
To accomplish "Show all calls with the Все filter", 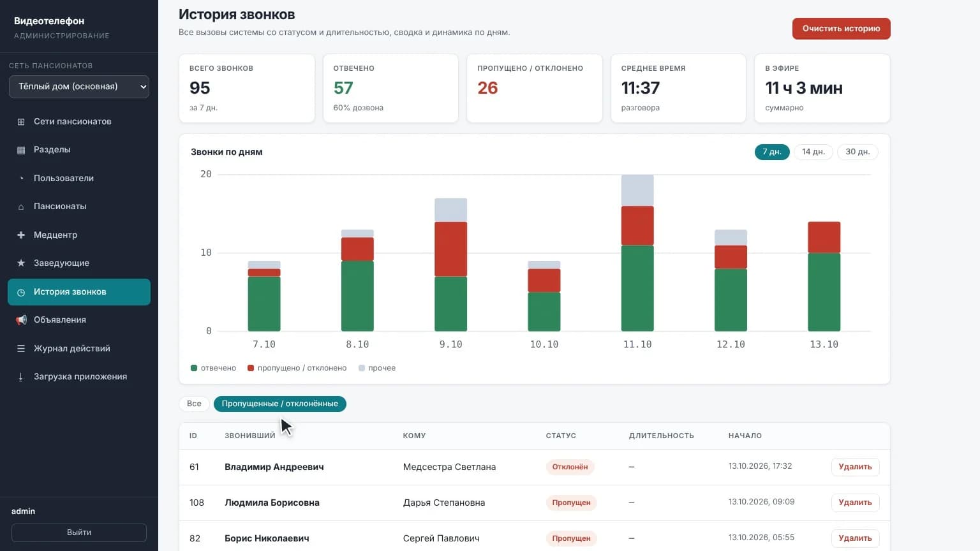I will tap(194, 404).
